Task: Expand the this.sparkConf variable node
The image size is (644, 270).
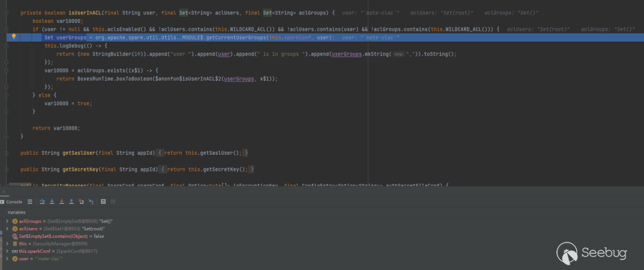Action: (7, 251)
